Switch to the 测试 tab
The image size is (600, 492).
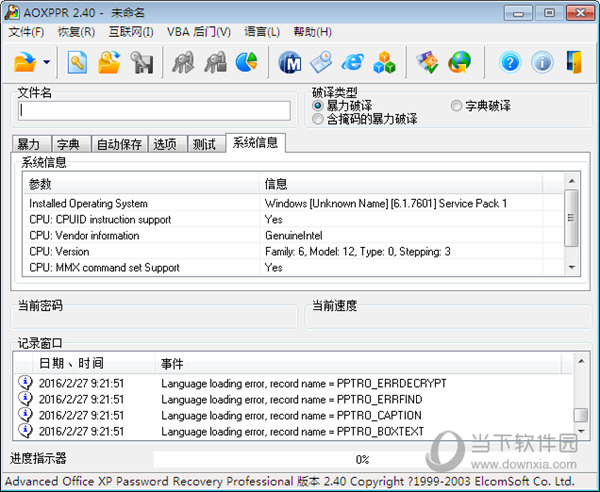point(206,144)
